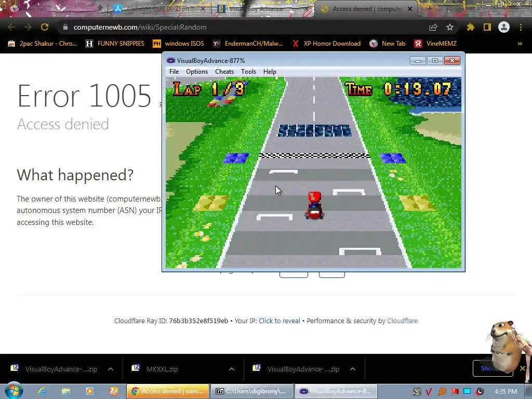Open the VisualBoyAdvance Help menu
Viewport: 532px width, 399px height.
pos(270,72)
